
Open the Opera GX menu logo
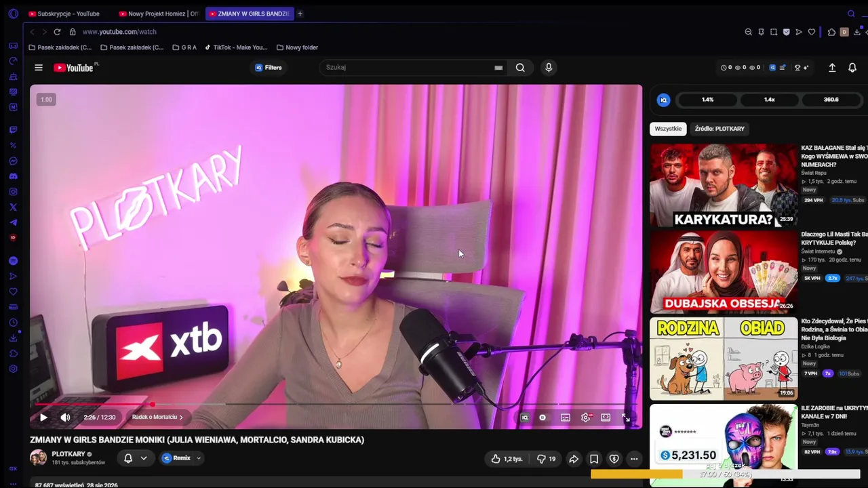click(13, 14)
